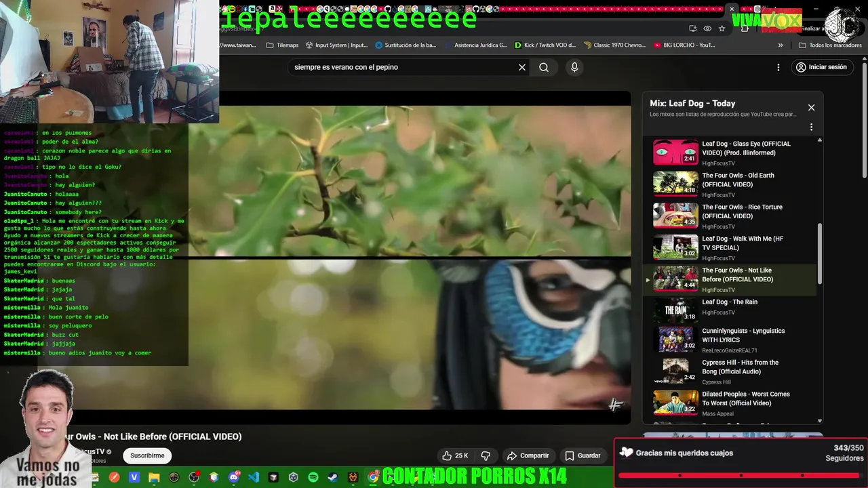Open Visual Studio Code from taskbar
Viewport: 868px width, 488px height.
[254, 477]
